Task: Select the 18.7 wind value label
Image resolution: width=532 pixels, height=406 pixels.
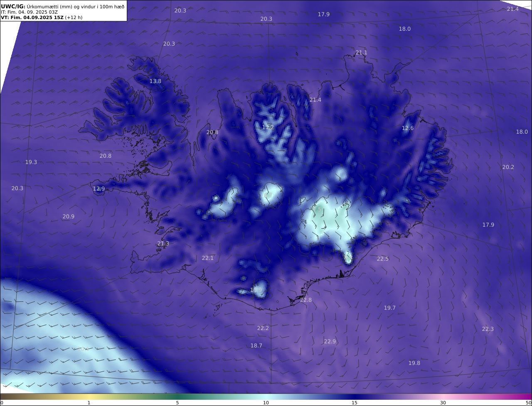Action: click(x=256, y=346)
